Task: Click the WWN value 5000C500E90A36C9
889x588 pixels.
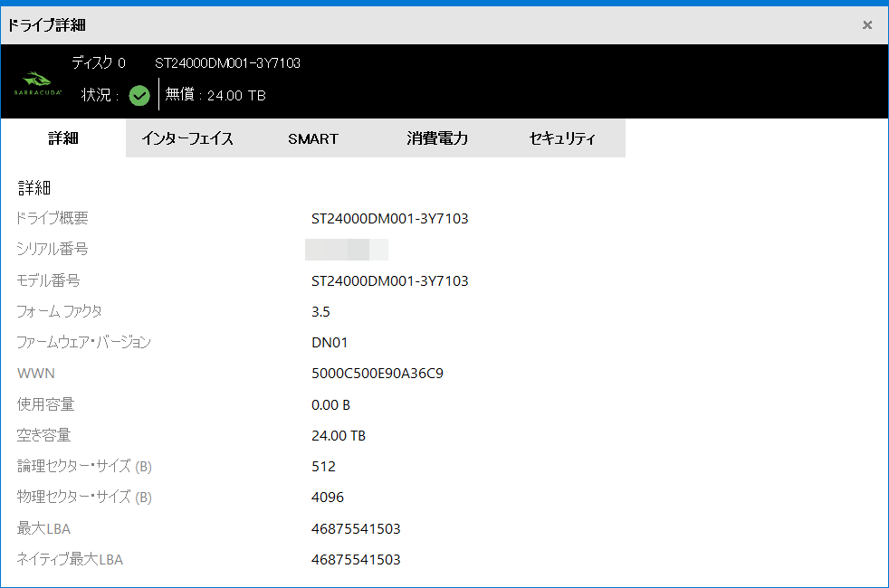Action: pos(378,374)
